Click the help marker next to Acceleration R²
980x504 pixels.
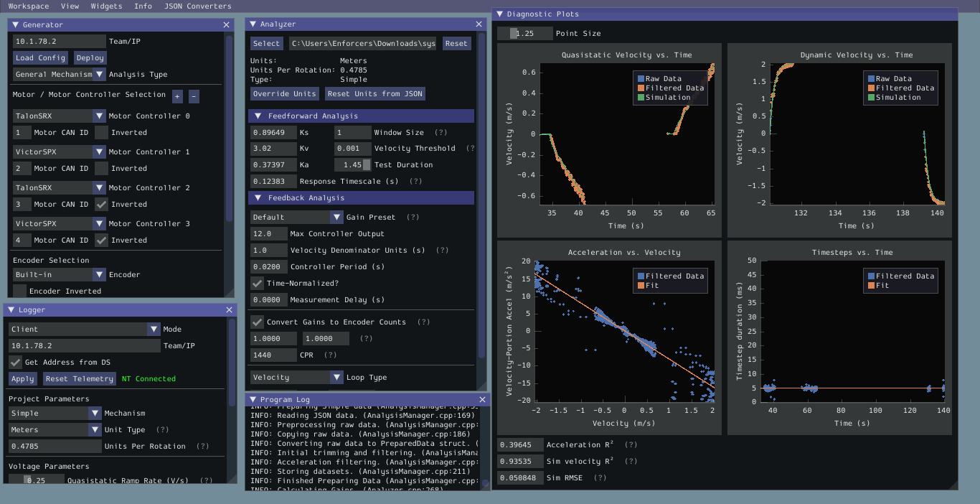click(631, 444)
